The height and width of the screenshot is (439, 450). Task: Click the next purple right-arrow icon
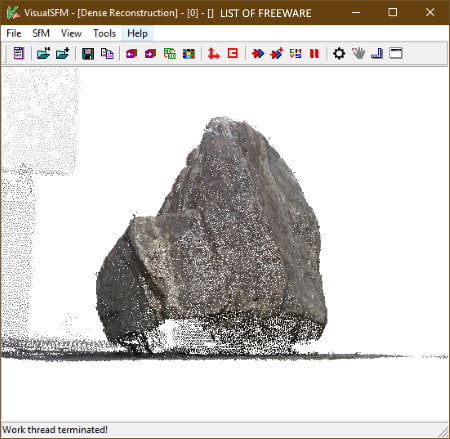(x=150, y=53)
